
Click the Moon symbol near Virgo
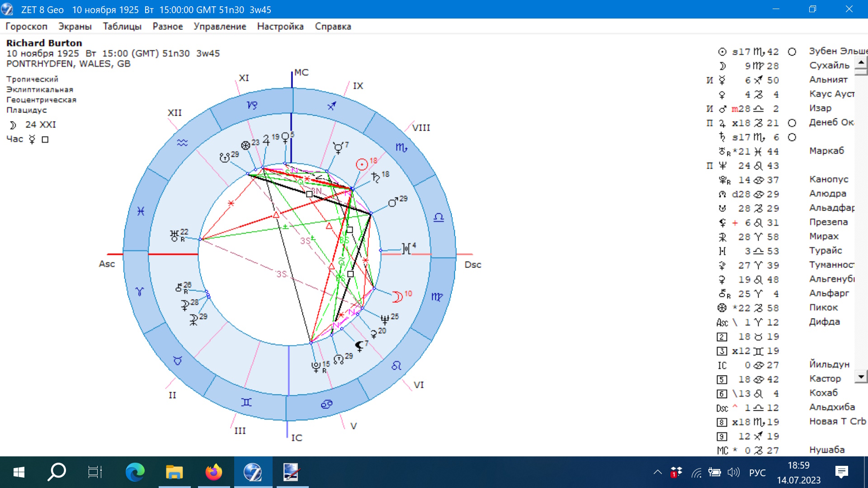[397, 297]
